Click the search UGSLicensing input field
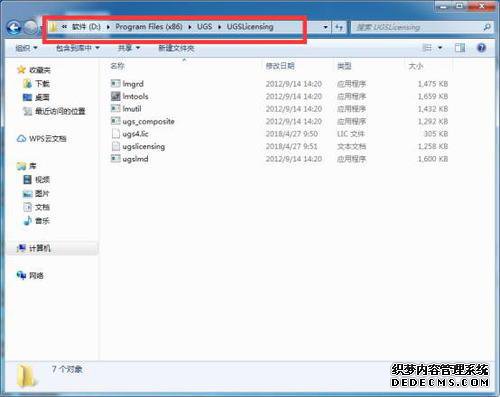 pos(417,27)
